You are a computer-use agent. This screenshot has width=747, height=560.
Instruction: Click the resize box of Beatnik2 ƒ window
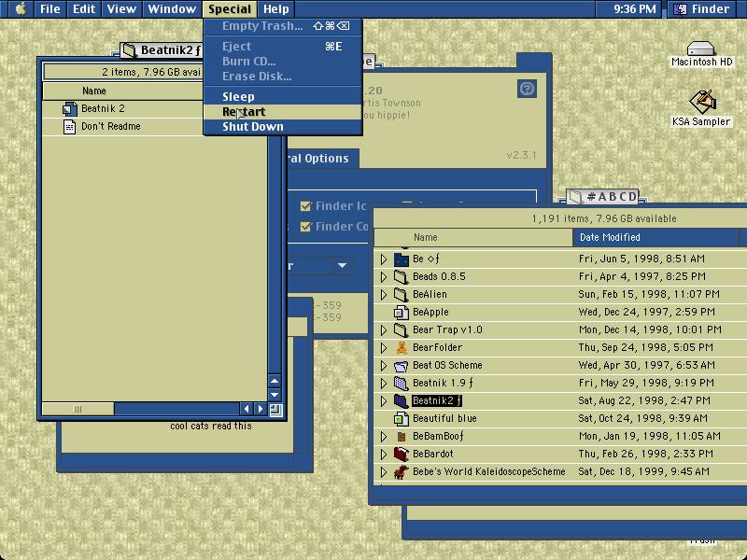275,410
